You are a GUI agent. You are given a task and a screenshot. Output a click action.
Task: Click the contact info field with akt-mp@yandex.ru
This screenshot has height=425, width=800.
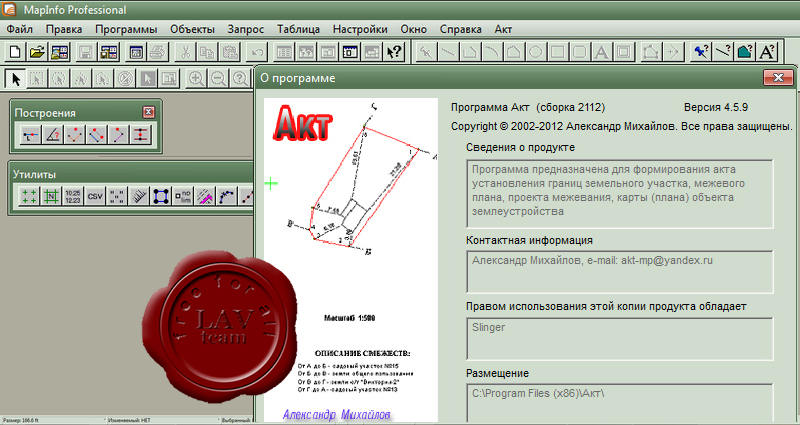[620, 272]
